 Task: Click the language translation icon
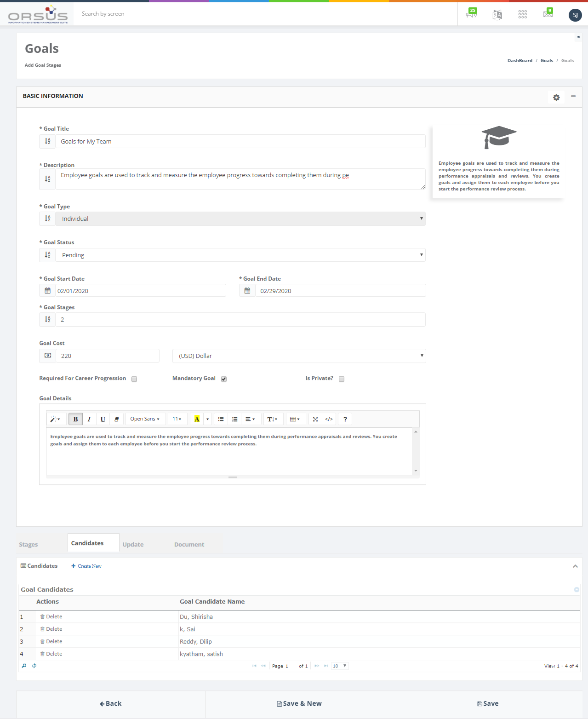pyautogui.click(x=497, y=15)
